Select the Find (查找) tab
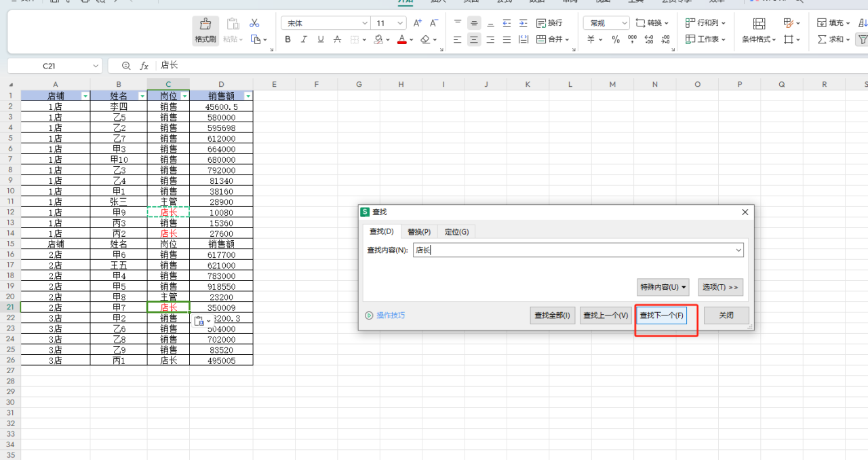This screenshot has height=460, width=868. (382, 232)
